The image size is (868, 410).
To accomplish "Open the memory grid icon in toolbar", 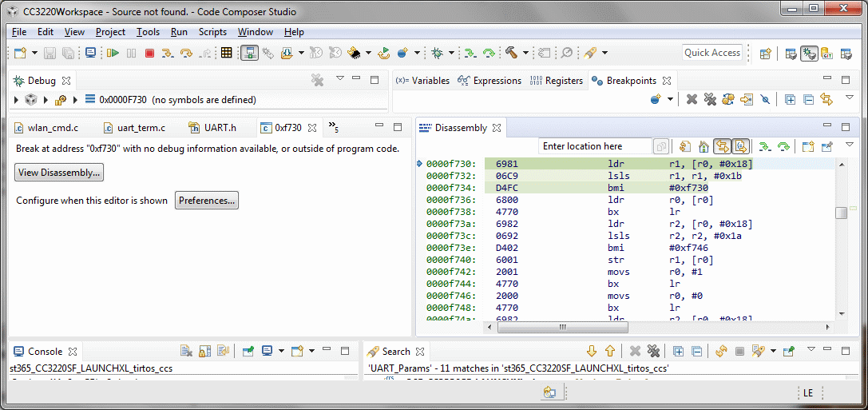I will (226, 53).
